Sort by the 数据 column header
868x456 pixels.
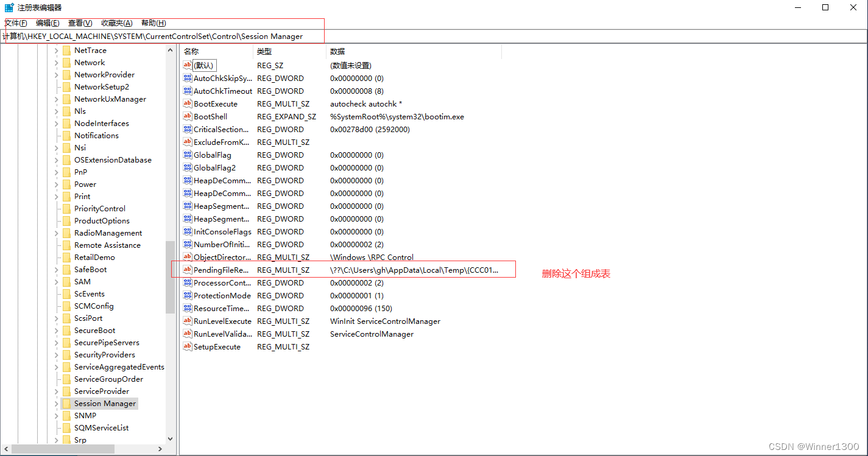414,52
